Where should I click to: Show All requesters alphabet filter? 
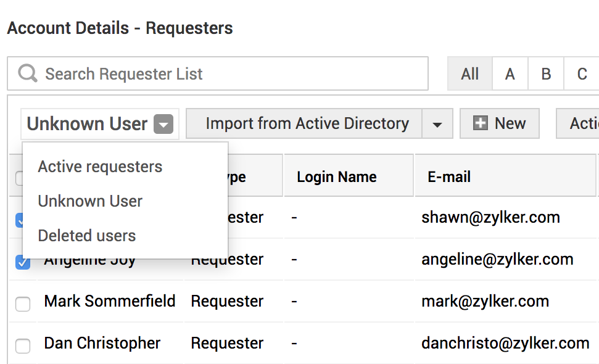pyautogui.click(x=469, y=74)
